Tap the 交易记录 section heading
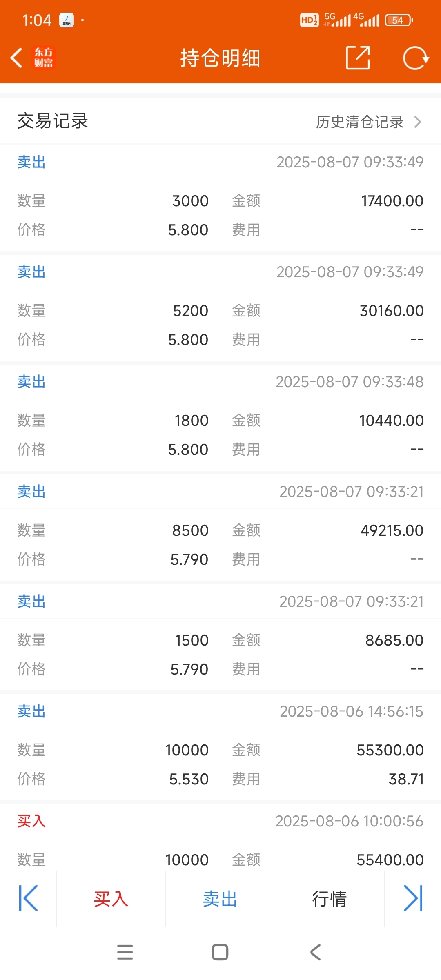The image size is (441, 980). click(53, 121)
